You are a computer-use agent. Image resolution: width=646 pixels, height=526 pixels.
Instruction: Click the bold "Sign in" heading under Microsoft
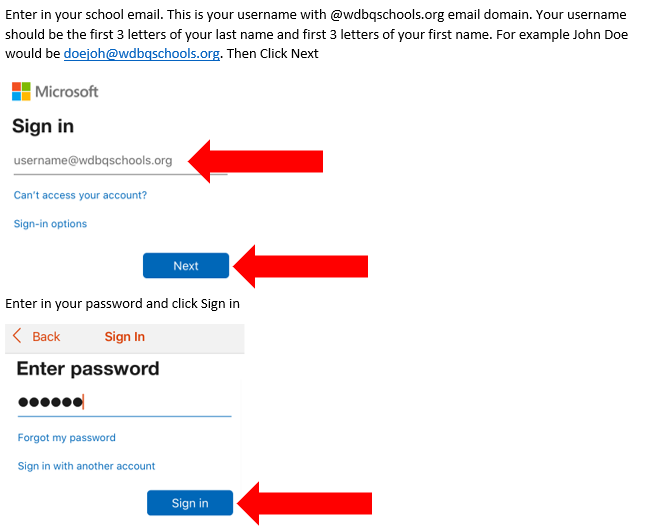pyautogui.click(x=43, y=127)
